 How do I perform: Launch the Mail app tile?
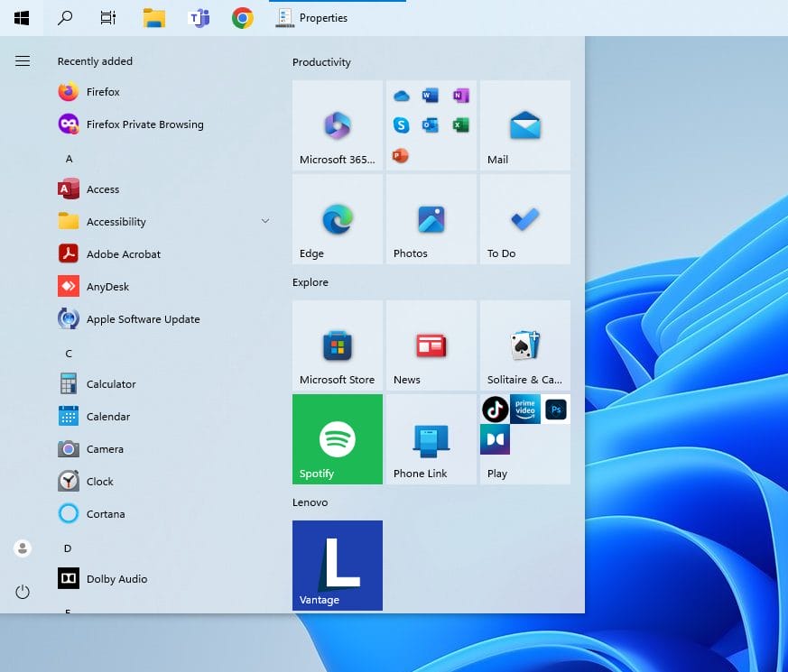524,125
